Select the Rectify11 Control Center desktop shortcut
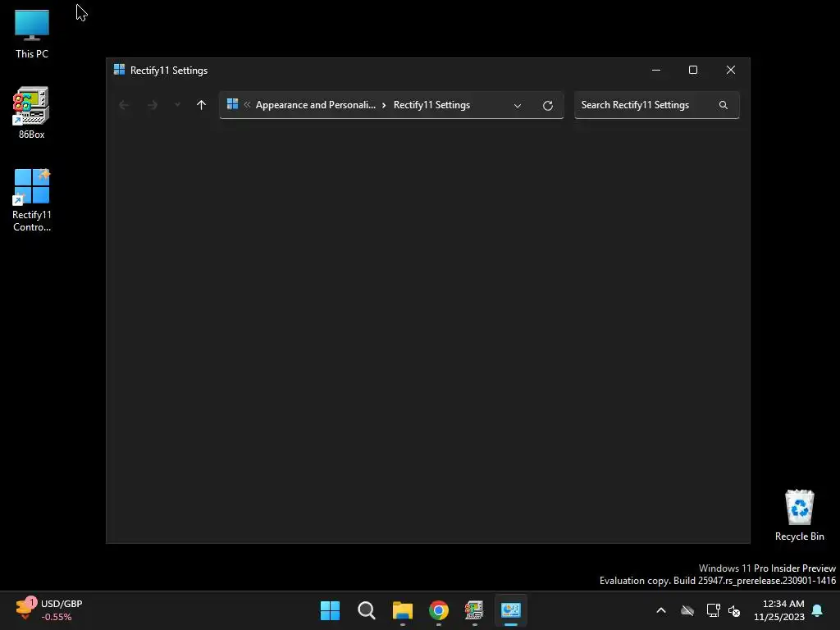This screenshot has height=630, width=840. [32, 200]
